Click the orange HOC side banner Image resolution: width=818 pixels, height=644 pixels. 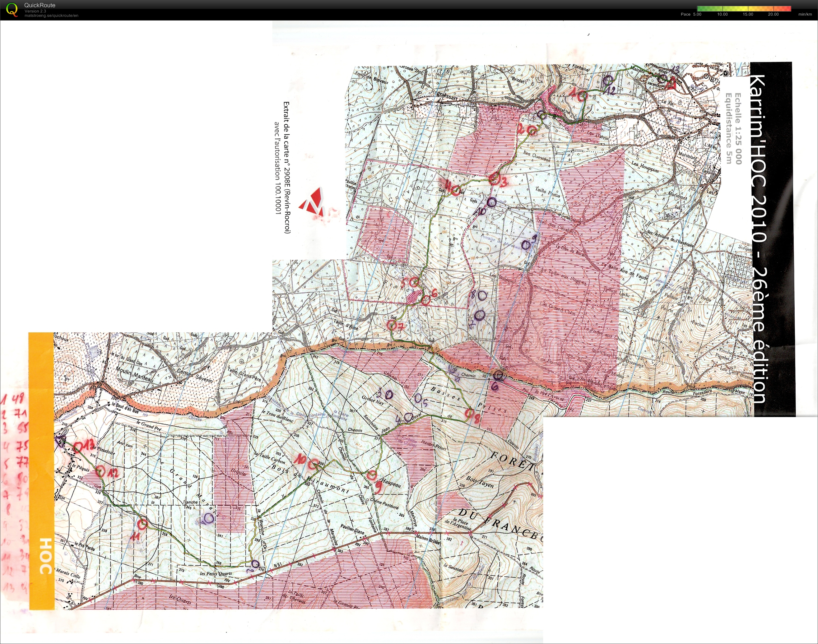[x=41, y=470]
